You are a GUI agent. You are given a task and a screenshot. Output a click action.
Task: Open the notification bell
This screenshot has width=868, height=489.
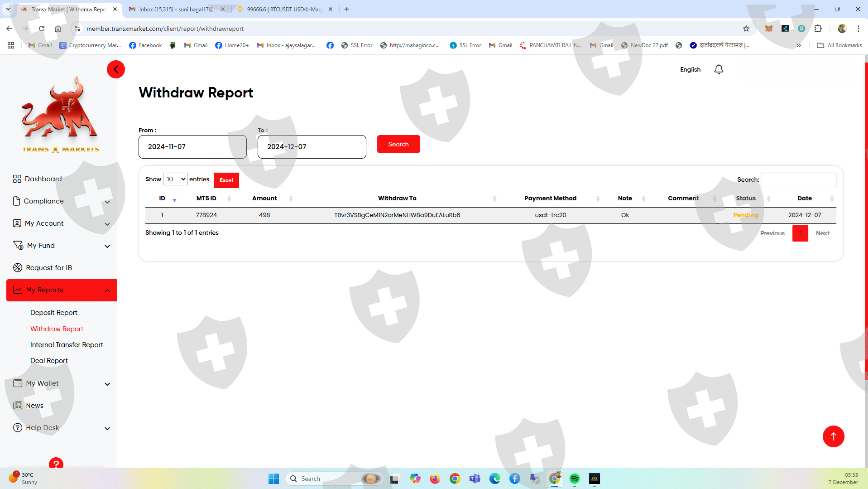tap(719, 69)
